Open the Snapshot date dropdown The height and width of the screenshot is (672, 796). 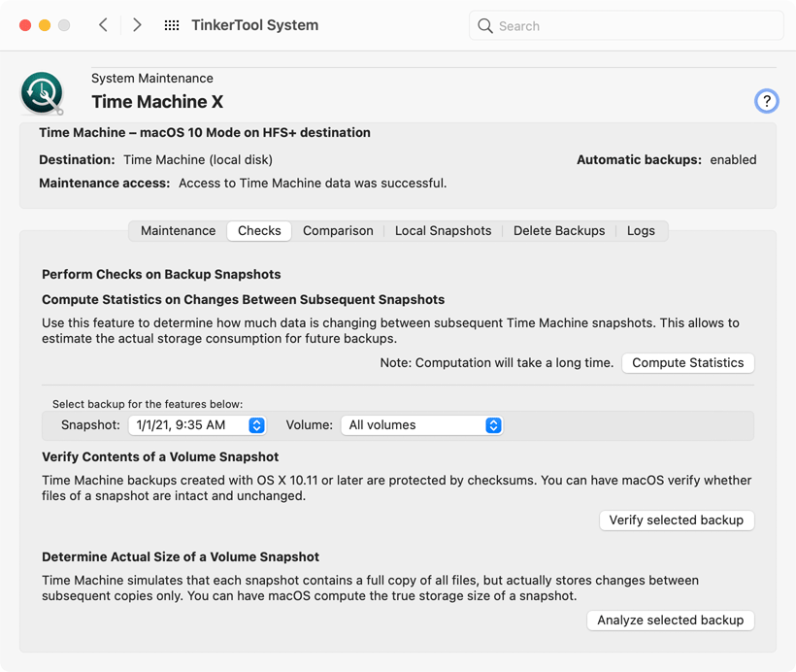pos(197,425)
